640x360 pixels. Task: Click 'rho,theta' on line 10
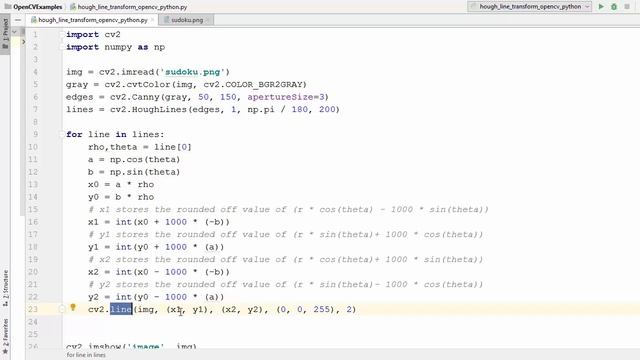(x=113, y=147)
